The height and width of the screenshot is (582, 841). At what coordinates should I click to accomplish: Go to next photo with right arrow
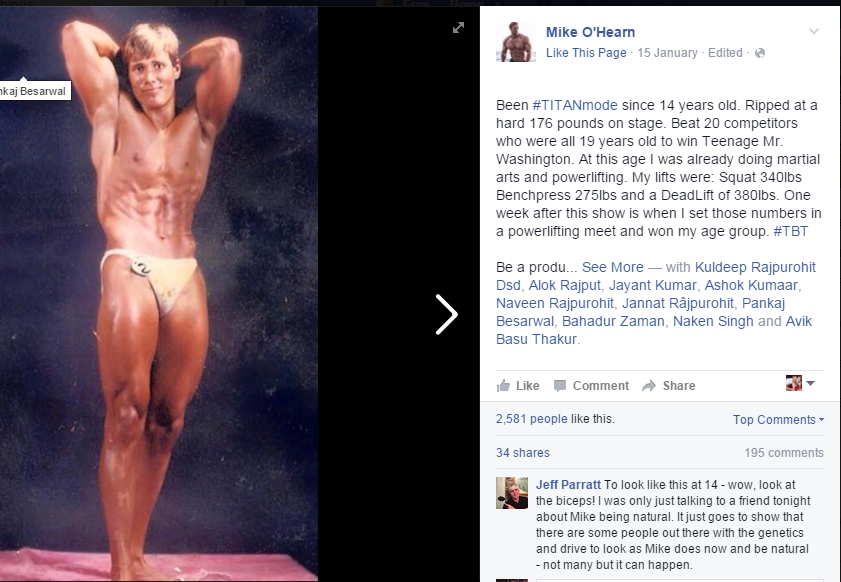(447, 314)
